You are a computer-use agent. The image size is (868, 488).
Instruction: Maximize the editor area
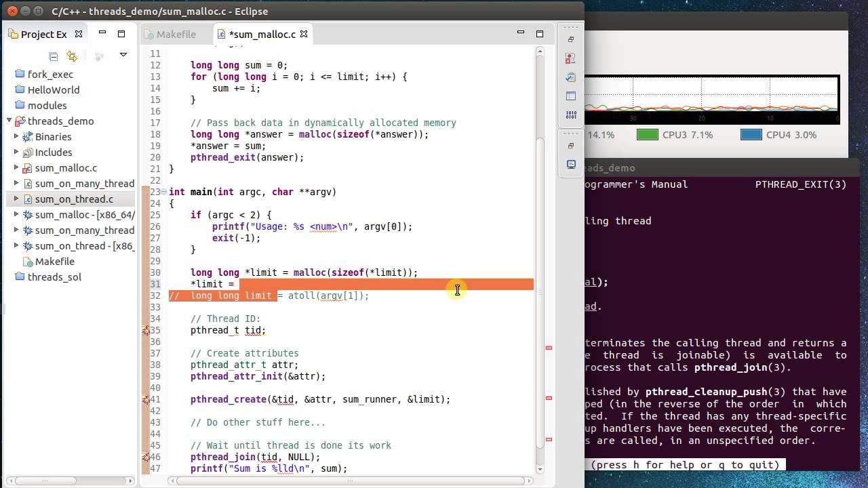pyautogui.click(x=540, y=33)
